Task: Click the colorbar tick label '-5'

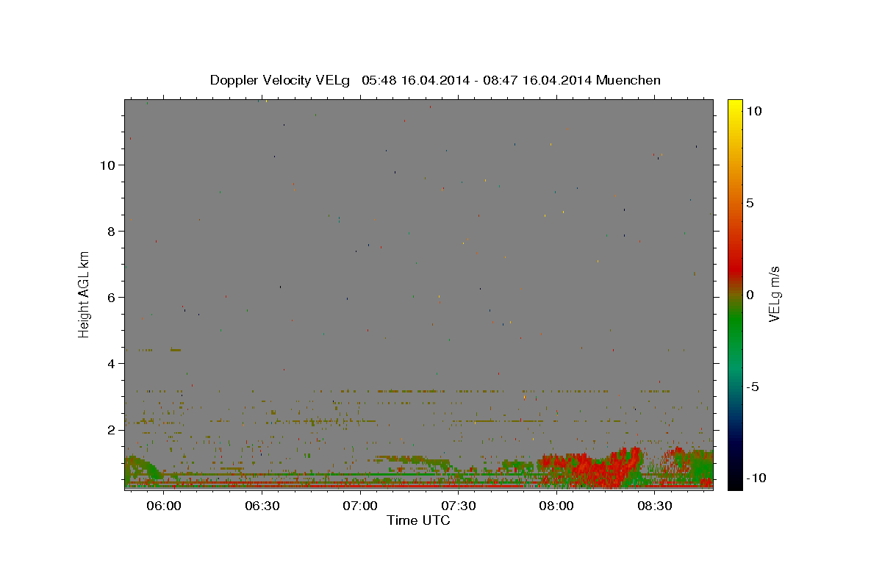Action: tap(753, 387)
